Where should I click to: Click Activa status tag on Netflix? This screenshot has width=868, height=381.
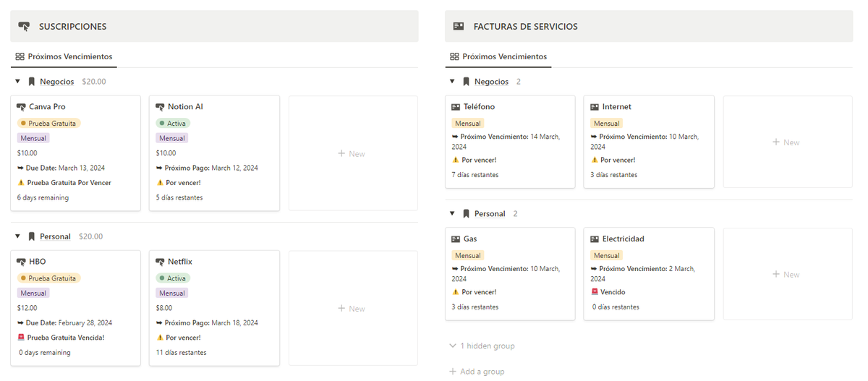173,278
